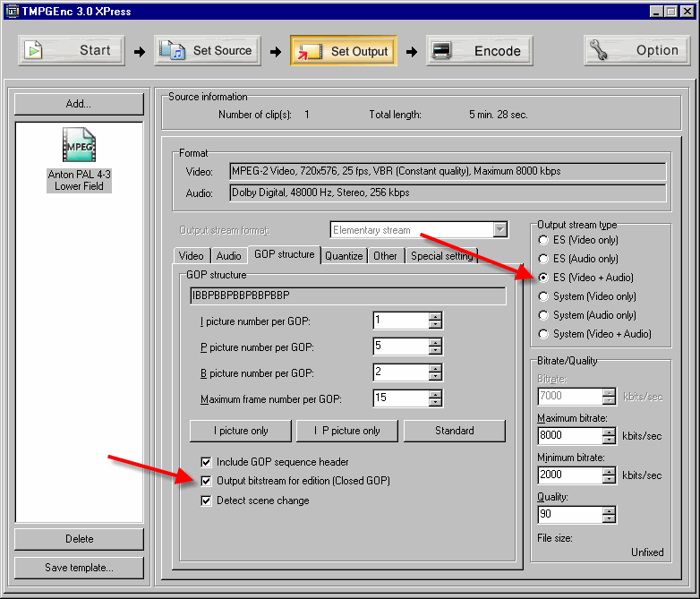700x599 pixels.
Task: Click the Video format description field
Action: pyautogui.click(x=448, y=172)
